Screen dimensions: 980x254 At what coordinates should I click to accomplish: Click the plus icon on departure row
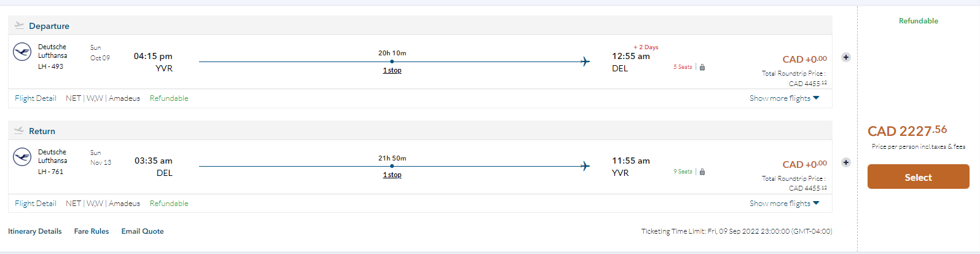[x=846, y=57]
